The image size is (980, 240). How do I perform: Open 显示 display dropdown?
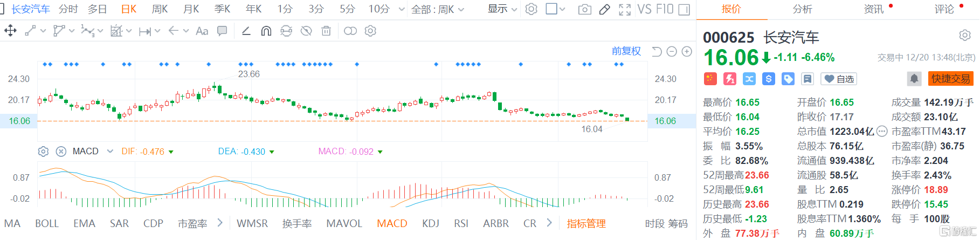click(x=502, y=9)
